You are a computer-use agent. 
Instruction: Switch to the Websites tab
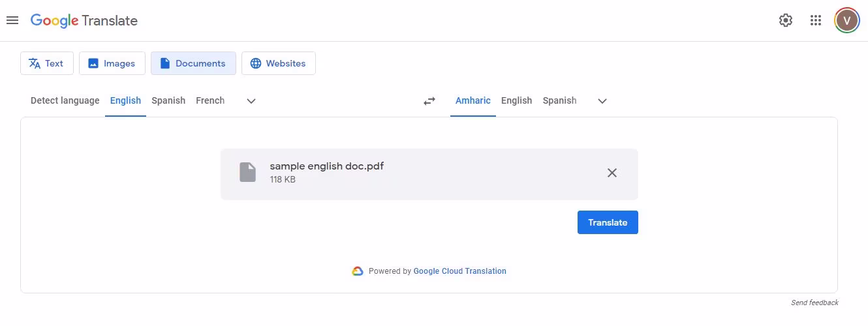[x=278, y=63]
